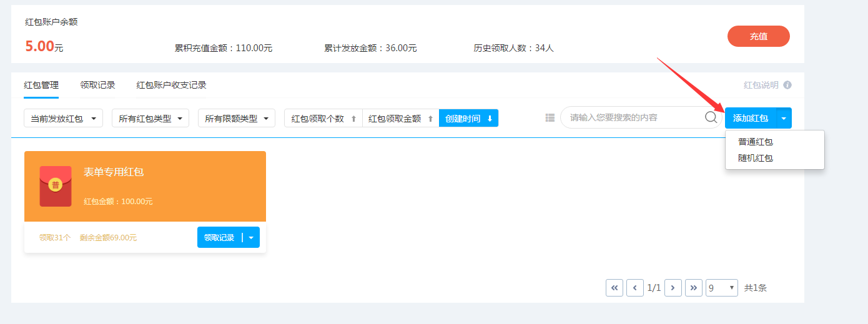Click 领取31个 on the card
Screen dimensions: 868x324
click(x=55, y=238)
